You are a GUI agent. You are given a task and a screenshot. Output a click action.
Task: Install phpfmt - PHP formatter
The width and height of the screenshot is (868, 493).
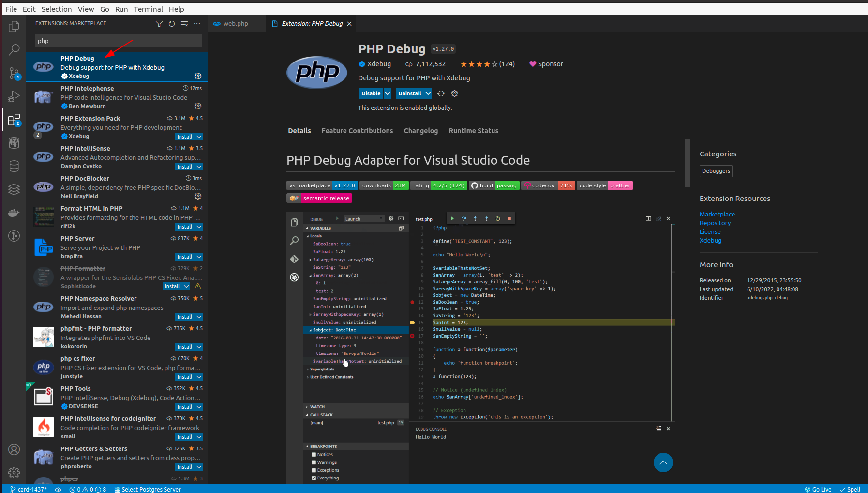[x=185, y=347]
